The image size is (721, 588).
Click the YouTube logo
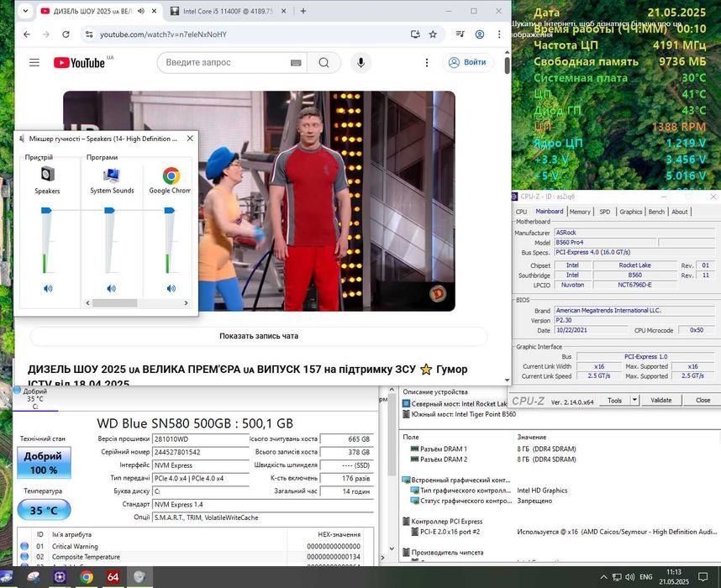pyautogui.click(x=79, y=62)
